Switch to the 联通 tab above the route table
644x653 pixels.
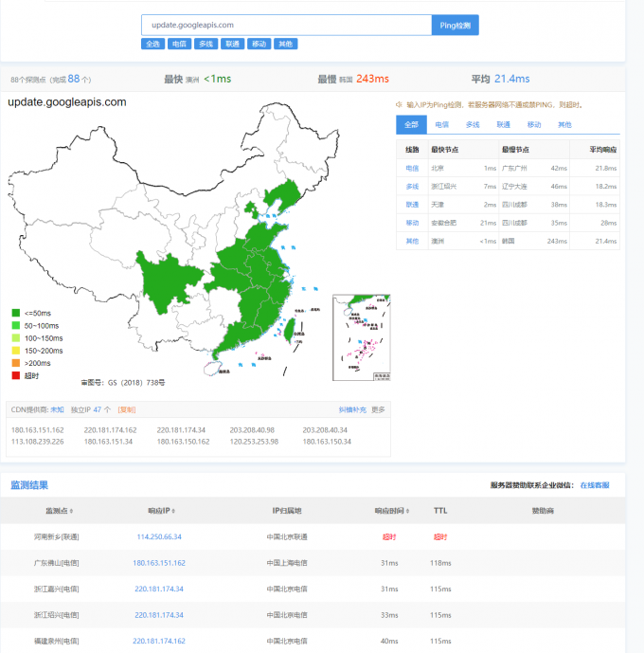click(504, 124)
